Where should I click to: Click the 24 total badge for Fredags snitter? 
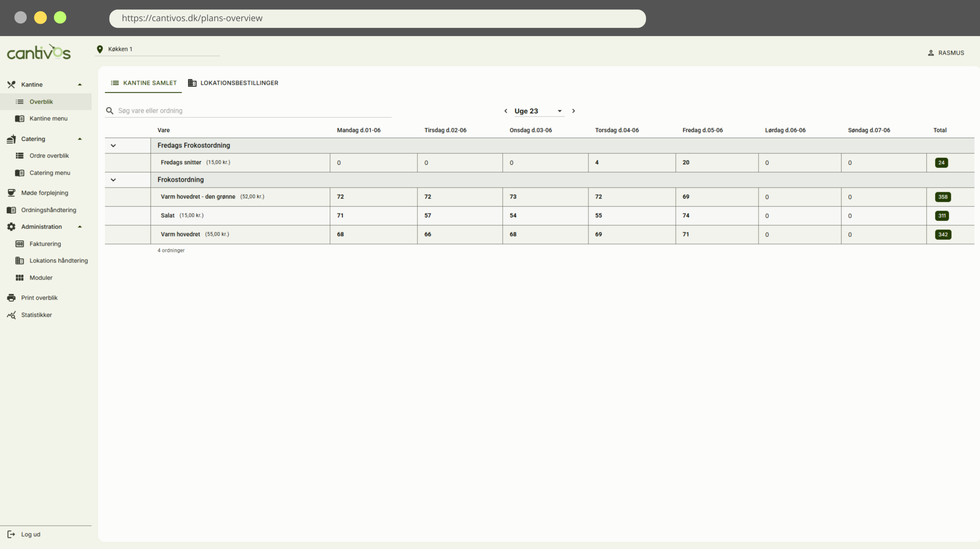pos(941,163)
